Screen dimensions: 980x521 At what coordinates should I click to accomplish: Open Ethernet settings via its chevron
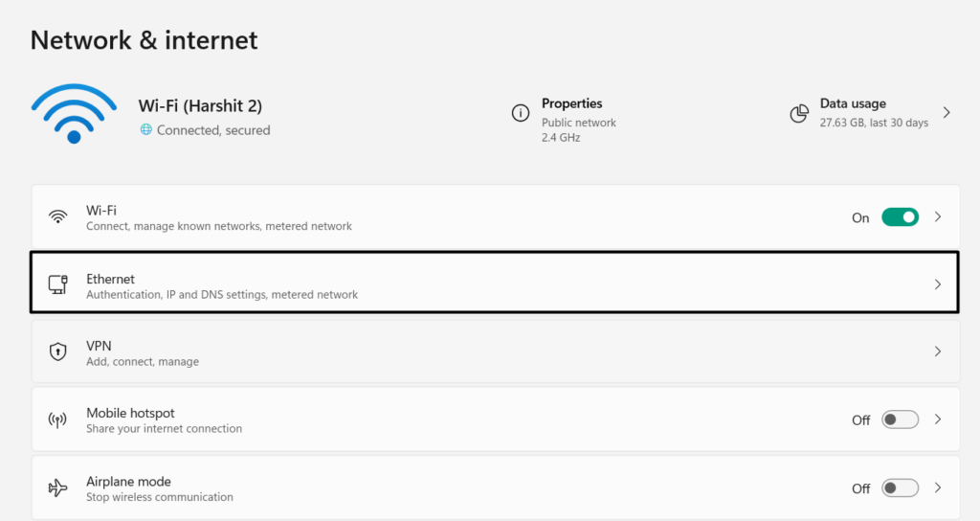tap(938, 284)
